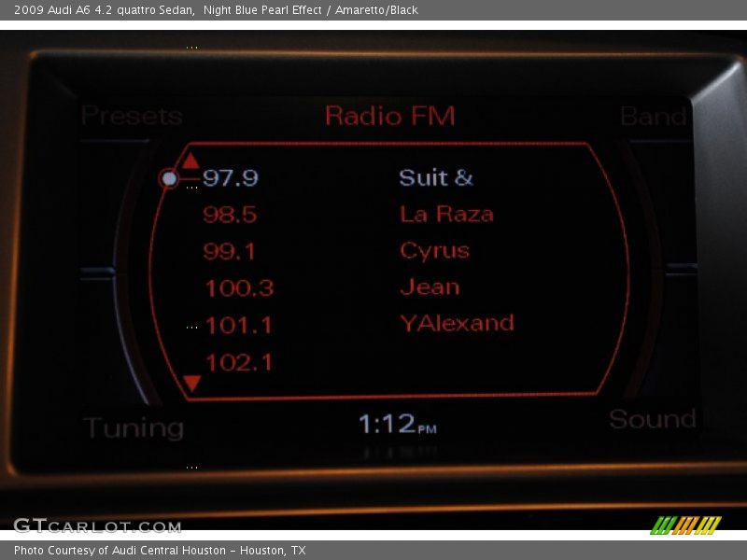Click the 'Jean' station name
The image size is (747, 560).
pyautogui.click(x=430, y=287)
